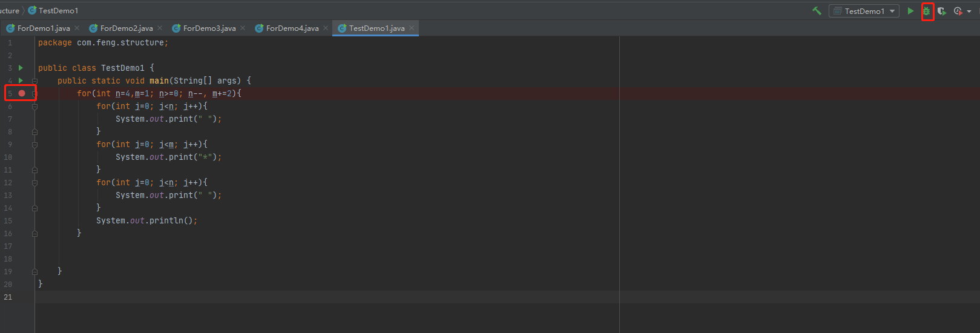Switch to the ForDemo2.java tab
Image resolution: width=980 pixels, height=333 pixels.
[127, 28]
